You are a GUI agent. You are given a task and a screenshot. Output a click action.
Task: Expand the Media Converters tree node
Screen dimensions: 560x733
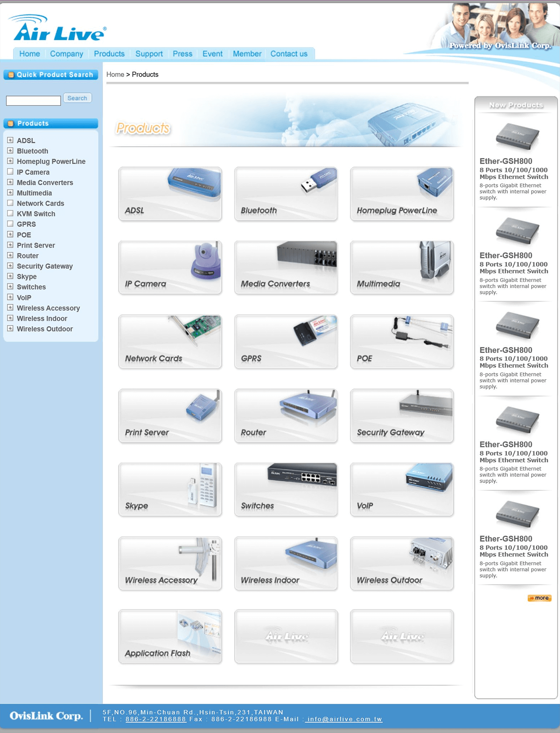point(10,182)
